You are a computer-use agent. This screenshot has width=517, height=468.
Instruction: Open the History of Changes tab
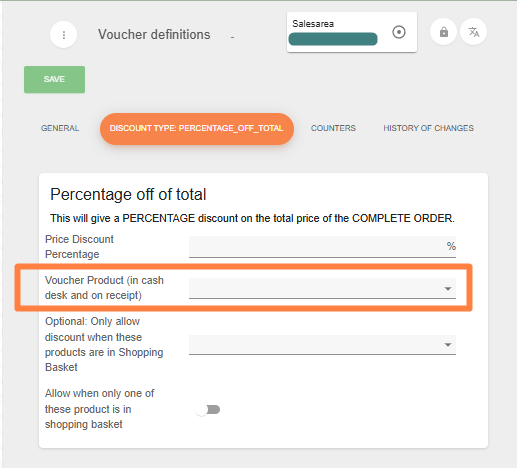[x=428, y=128]
